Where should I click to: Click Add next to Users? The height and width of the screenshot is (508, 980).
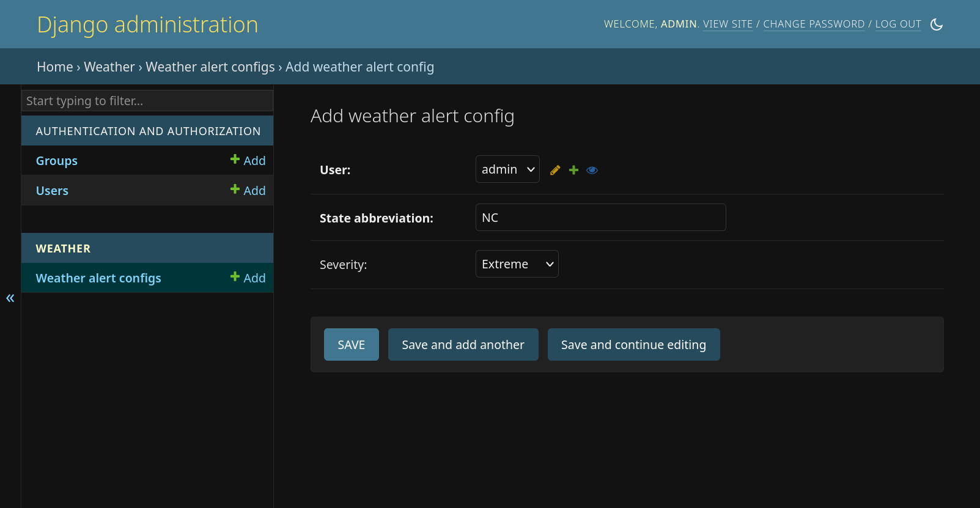point(248,191)
